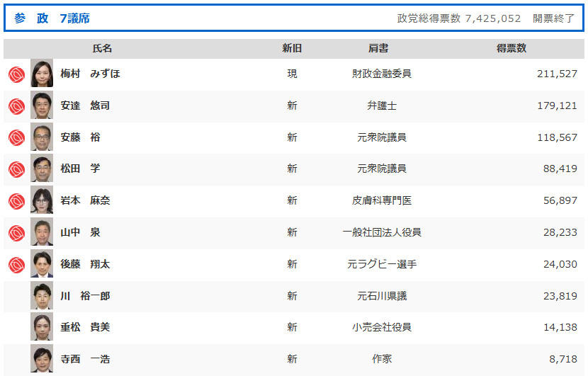
Task: Click the title 弁護士
Action: pos(382,106)
